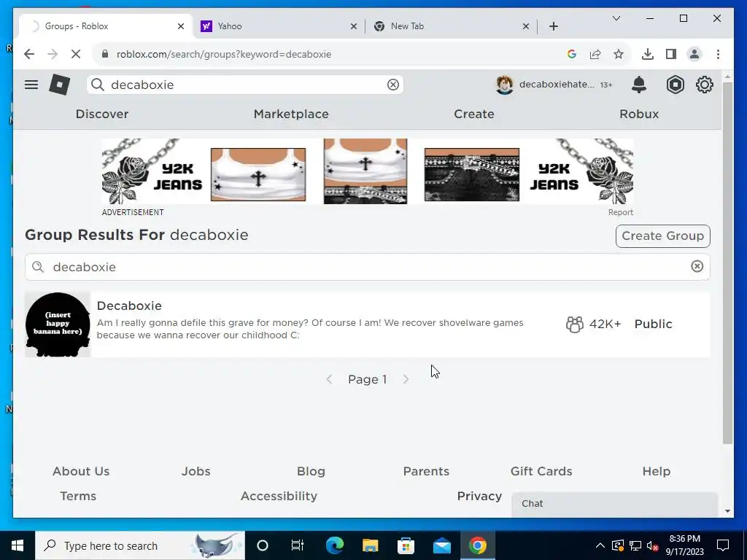
Task: Expand the Chat panel
Action: 614,504
